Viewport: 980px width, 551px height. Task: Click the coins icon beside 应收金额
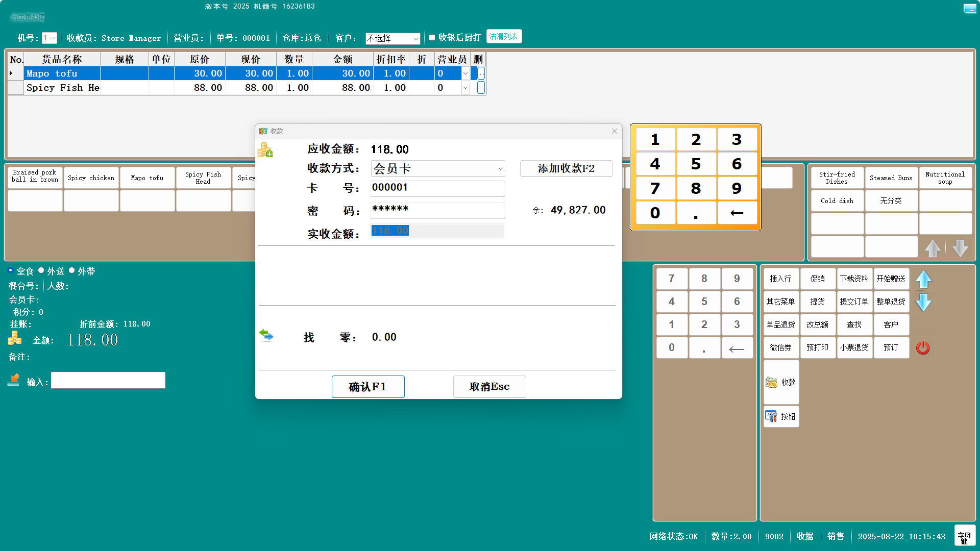click(x=265, y=150)
